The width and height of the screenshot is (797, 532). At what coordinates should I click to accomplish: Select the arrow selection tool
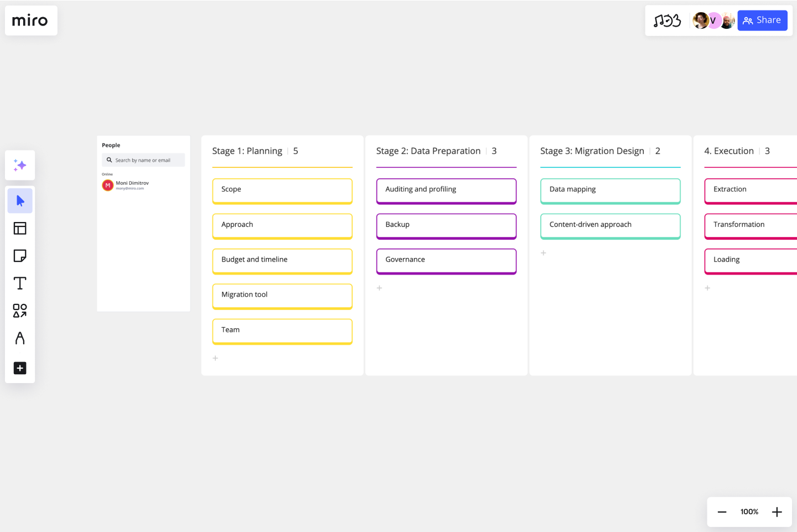tap(20, 200)
